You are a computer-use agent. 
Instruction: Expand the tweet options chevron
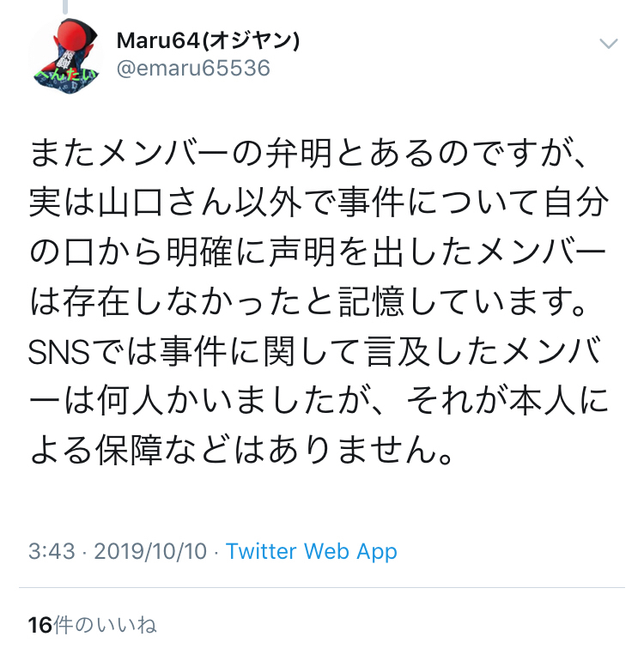point(608,43)
